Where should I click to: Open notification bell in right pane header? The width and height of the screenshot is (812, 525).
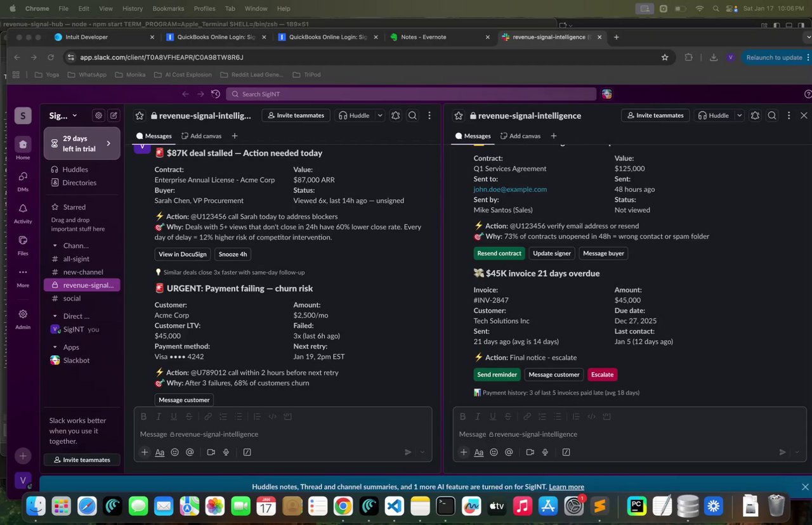click(x=755, y=115)
